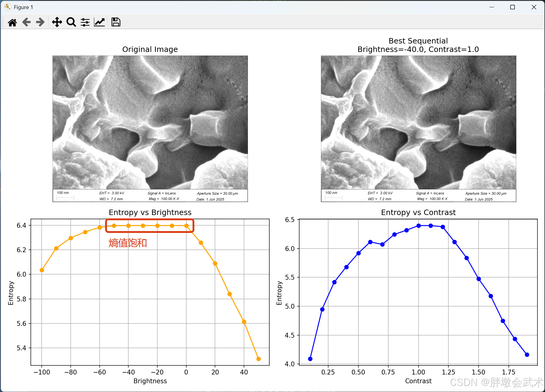Open the Edit axis and curve parameters tool

(99, 22)
